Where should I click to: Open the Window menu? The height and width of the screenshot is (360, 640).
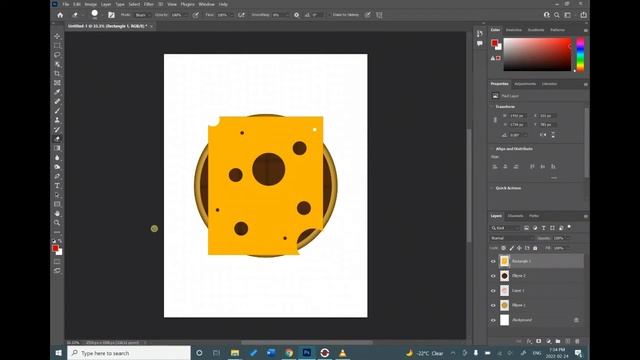point(206,4)
